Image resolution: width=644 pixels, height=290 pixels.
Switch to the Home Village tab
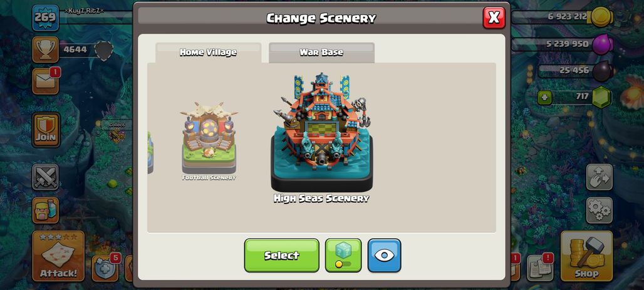(x=208, y=53)
